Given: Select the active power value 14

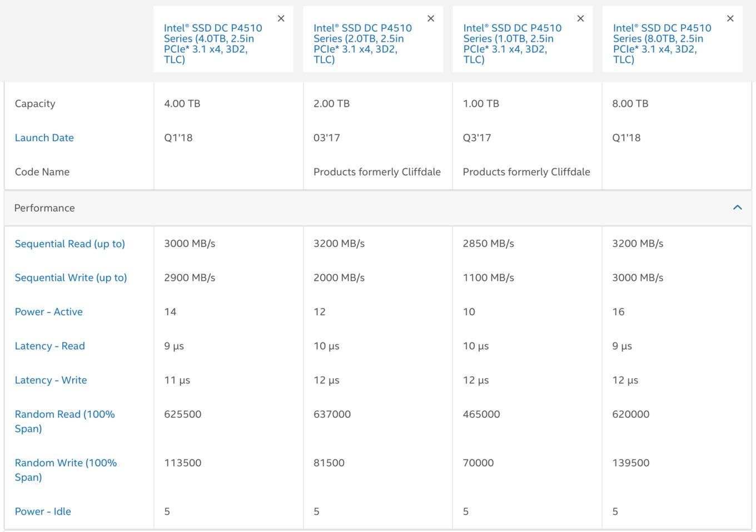Looking at the screenshot, I should 170,312.
